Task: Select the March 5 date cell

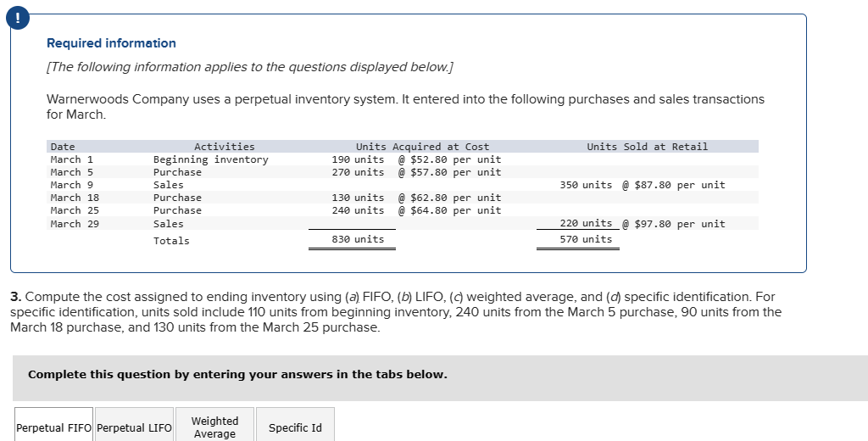Action: pos(72,172)
